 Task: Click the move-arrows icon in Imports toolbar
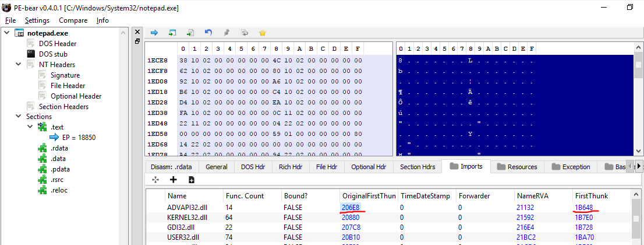tap(155, 180)
